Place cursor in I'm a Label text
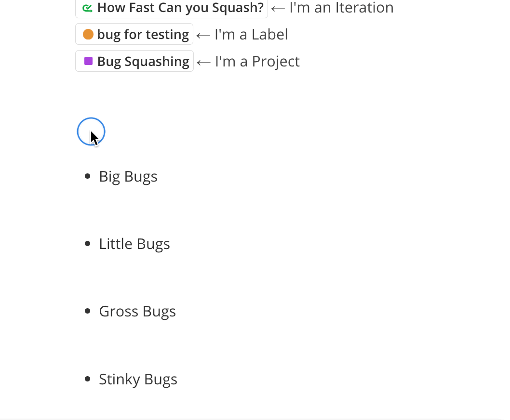The width and height of the screenshot is (510, 420). (x=251, y=35)
